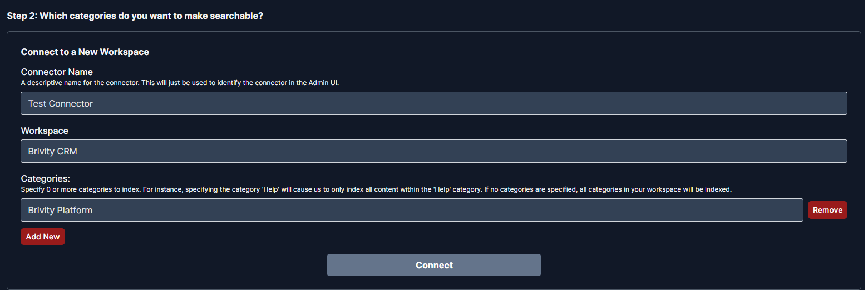
Task: Click the Step 2 searchable categories heading
Action: pos(135,16)
